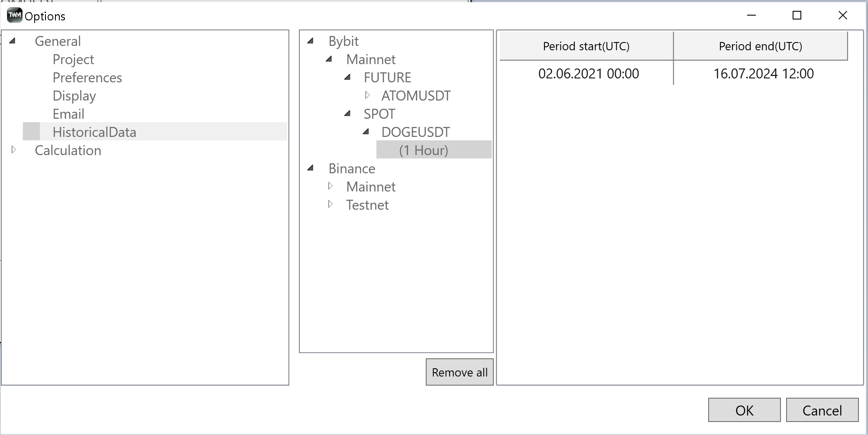This screenshot has height=435, width=868.
Task: Open the Project settings page
Action: [x=73, y=59]
